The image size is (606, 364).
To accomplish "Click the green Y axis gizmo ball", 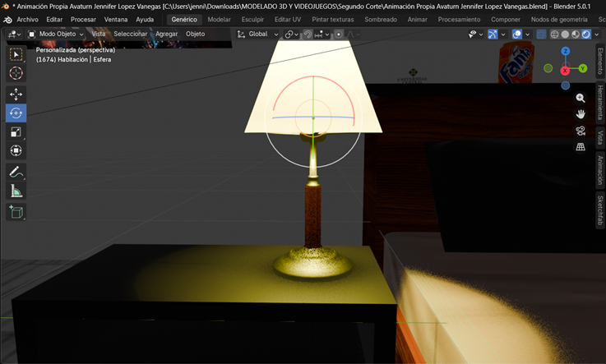I will click(x=582, y=69).
